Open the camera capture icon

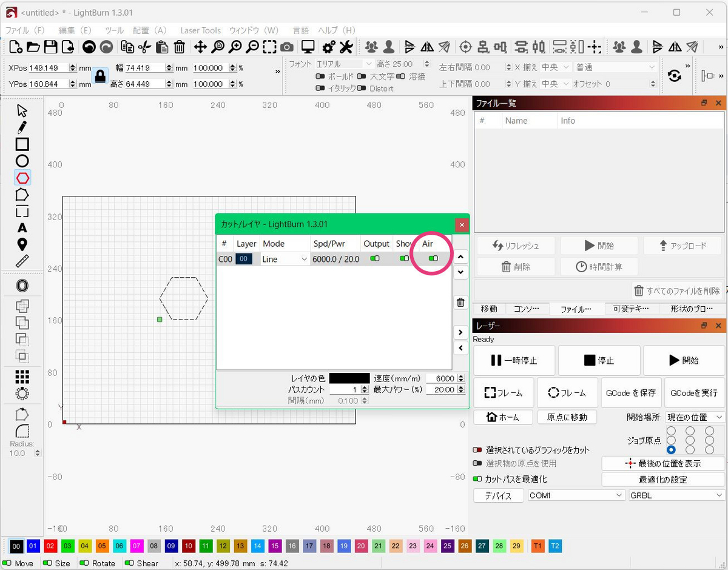pos(287,47)
